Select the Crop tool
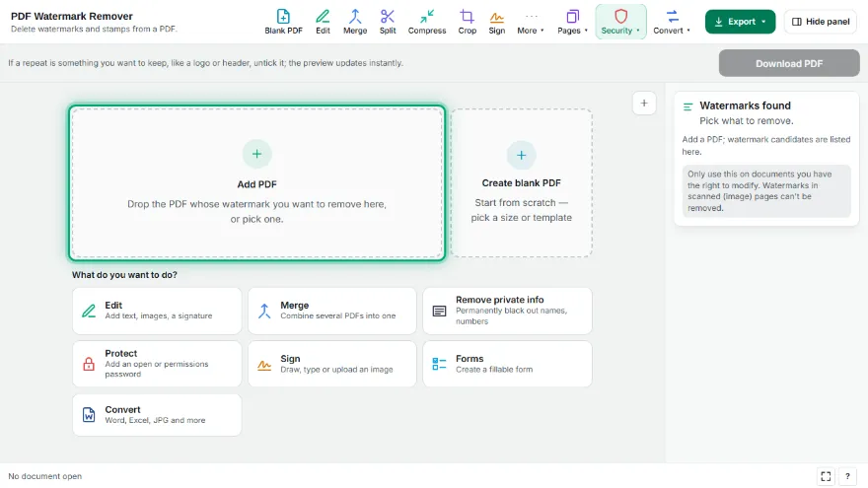Screen dimensions: 868x488 coord(468,22)
